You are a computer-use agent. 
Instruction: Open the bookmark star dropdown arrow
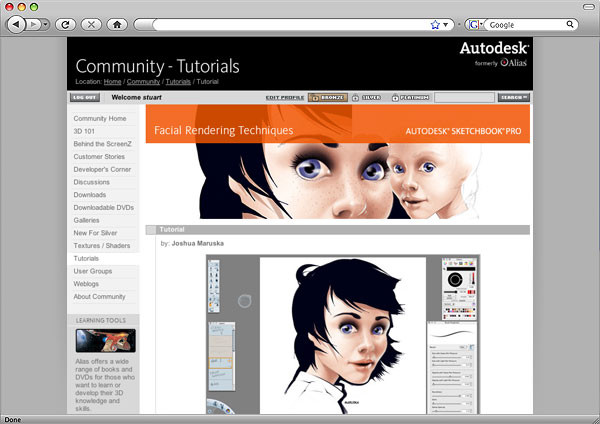446,23
